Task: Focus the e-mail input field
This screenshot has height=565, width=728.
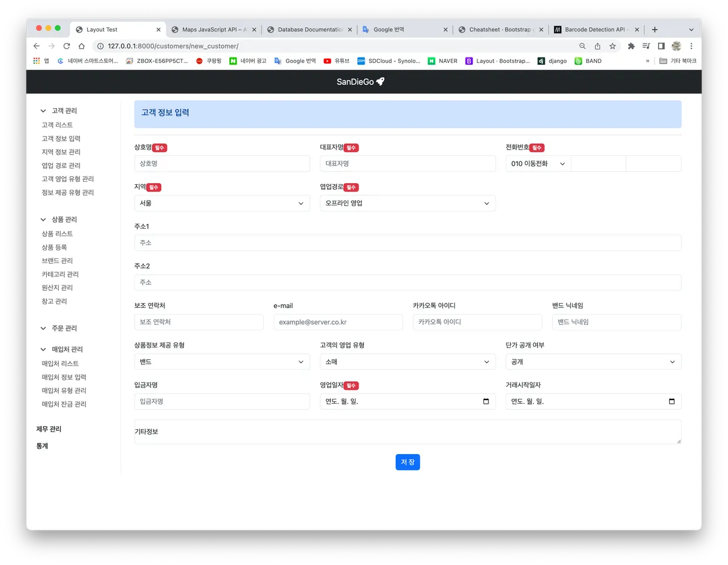Action: point(338,322)
